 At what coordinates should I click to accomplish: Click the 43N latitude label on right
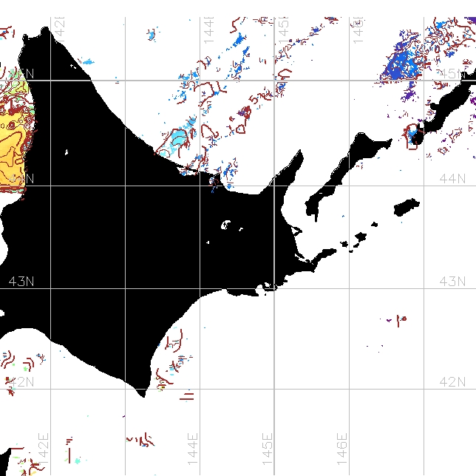click(x=452, y=282)
